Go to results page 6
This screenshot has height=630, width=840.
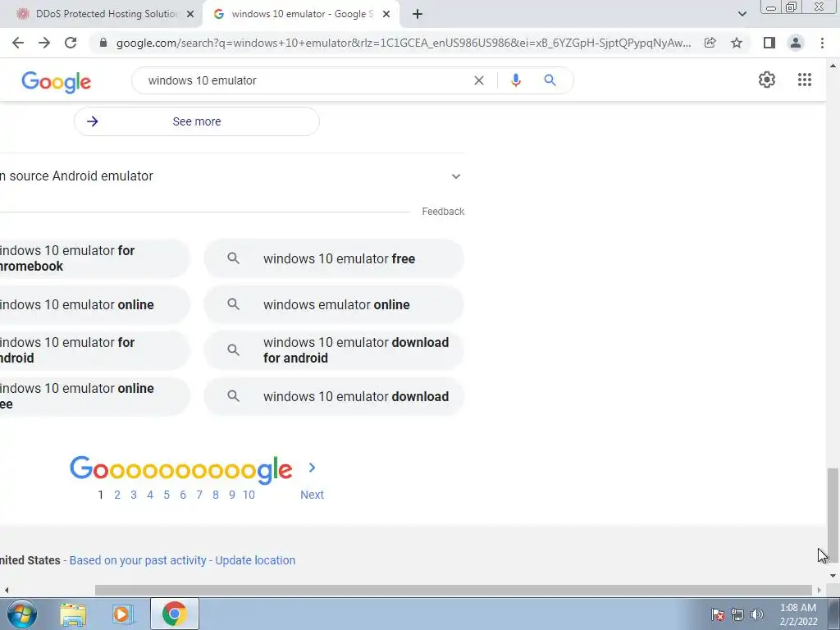(183, 495)
